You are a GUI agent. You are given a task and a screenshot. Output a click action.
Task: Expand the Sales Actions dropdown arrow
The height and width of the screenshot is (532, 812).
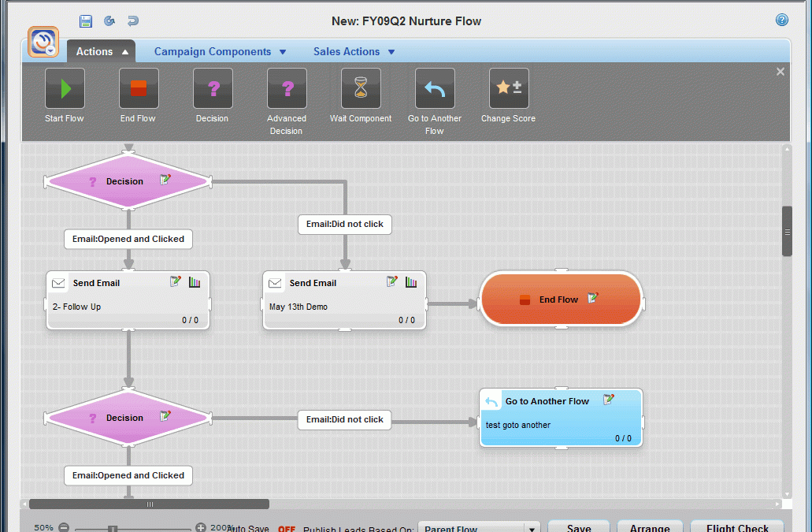tap(391, 52)
